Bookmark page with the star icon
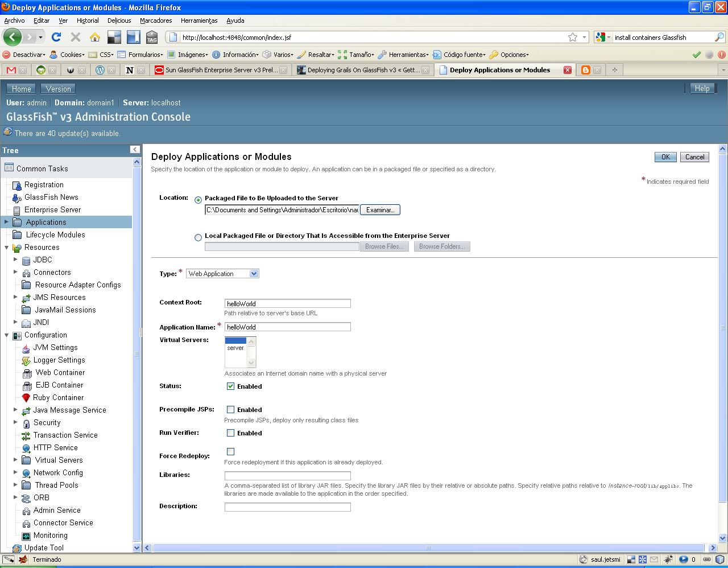Image resolution: width=728 pixels, height=568 pixels. coord(573,37)
